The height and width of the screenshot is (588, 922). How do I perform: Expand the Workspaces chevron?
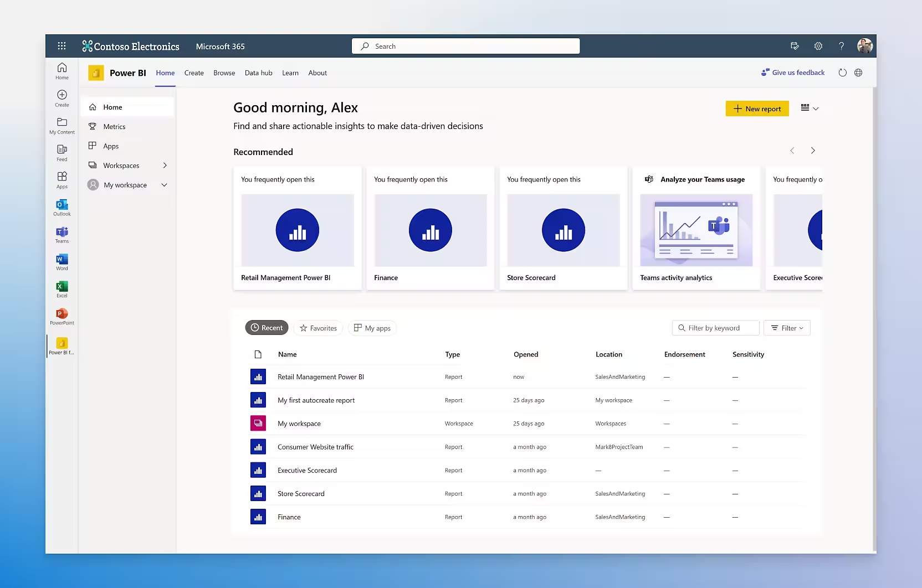pos(165,166)
